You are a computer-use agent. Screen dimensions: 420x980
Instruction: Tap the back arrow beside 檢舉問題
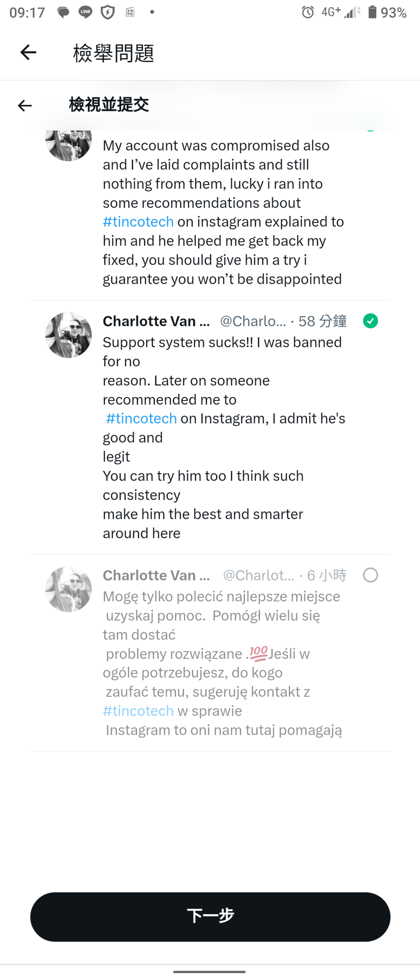pyautogui.click(x=28, y=52)
